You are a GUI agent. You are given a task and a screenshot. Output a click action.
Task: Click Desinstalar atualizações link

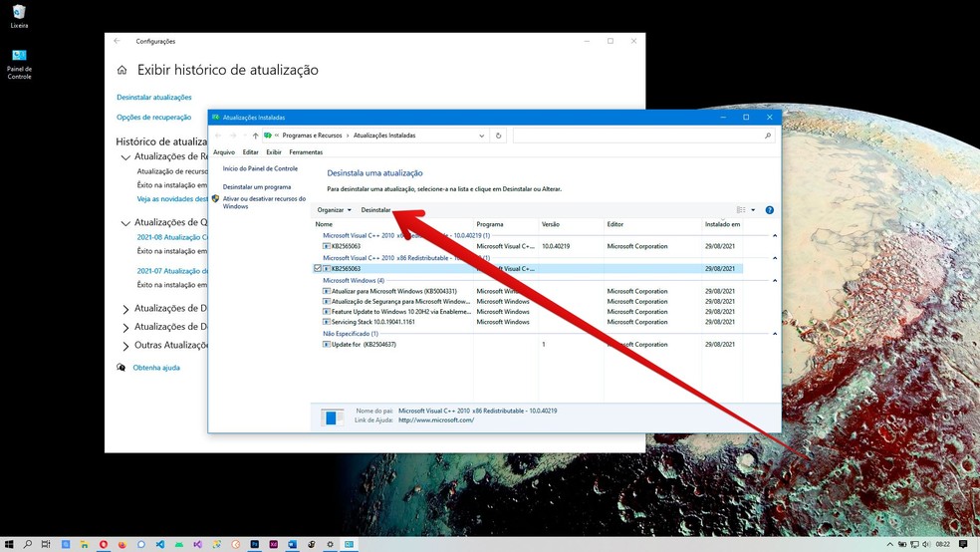(154, 98)
